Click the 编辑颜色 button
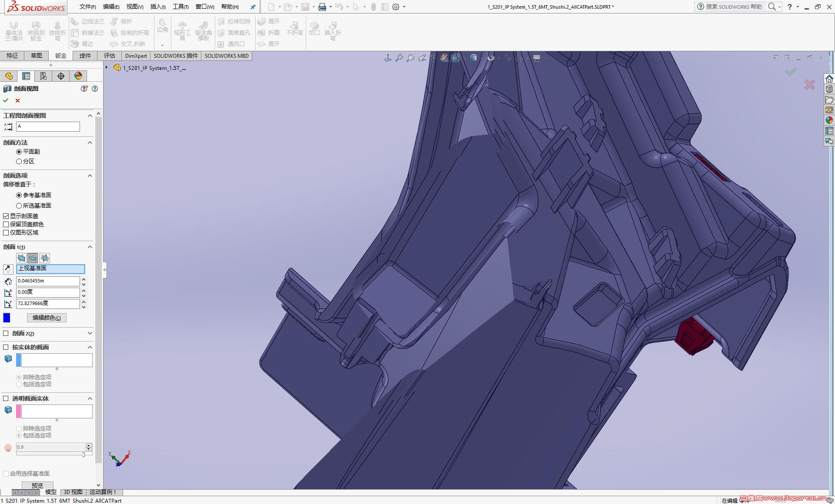835x504 pixels. tap(47, 318)
